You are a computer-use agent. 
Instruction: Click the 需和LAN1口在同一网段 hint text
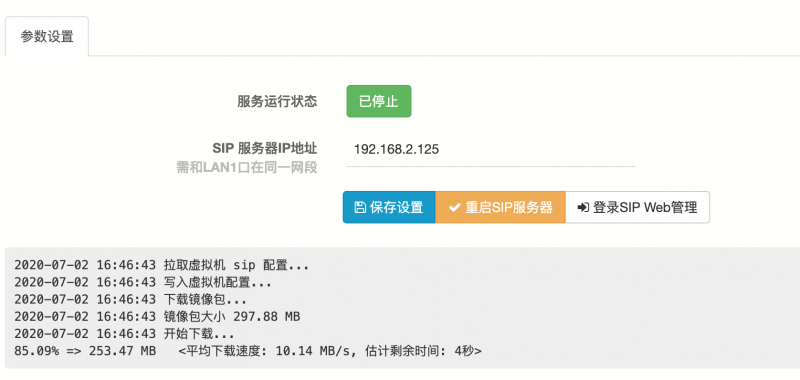(247, 167)
